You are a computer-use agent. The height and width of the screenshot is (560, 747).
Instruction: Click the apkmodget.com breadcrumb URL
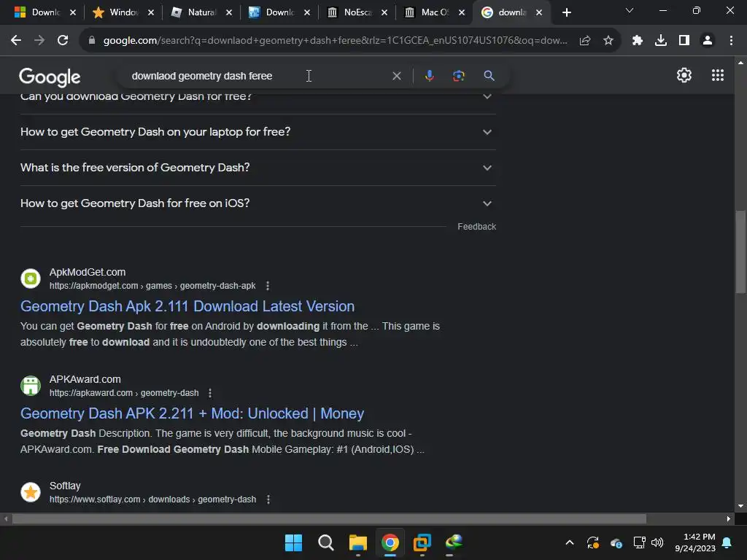(152, 286)
